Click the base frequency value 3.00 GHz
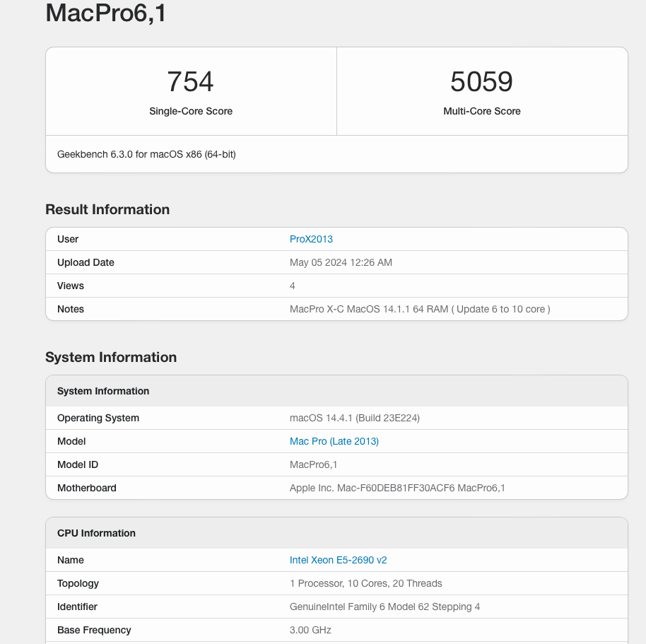The image size is (646, 644). coord(310,630)
